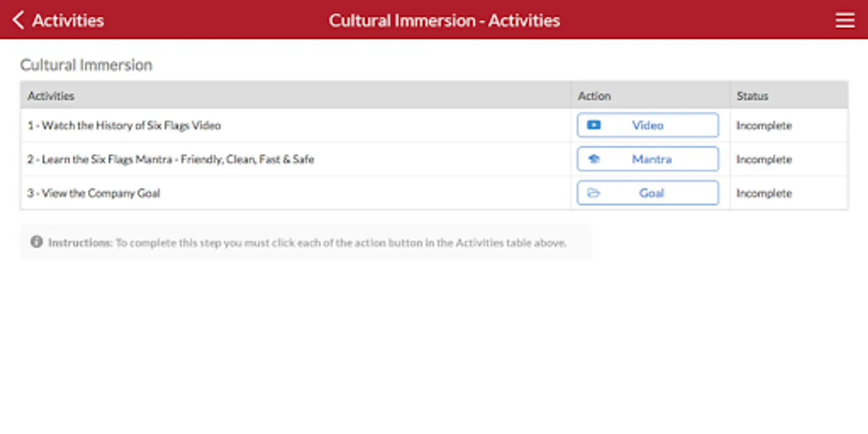The width and height of the screenshot is (868, 434).
Task: Click the folder icon in the Goal button
Action: pyautogui.click(x=594, y=193)
